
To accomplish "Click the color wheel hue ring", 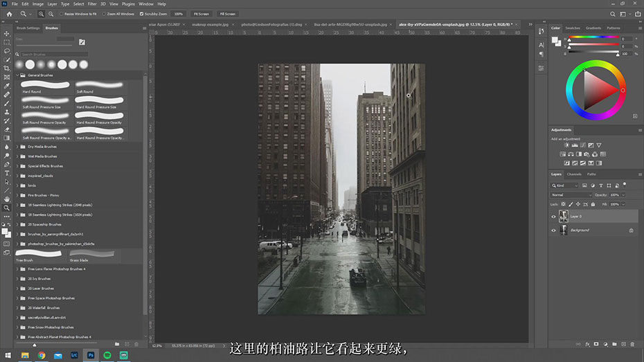I will coord(596,64).
